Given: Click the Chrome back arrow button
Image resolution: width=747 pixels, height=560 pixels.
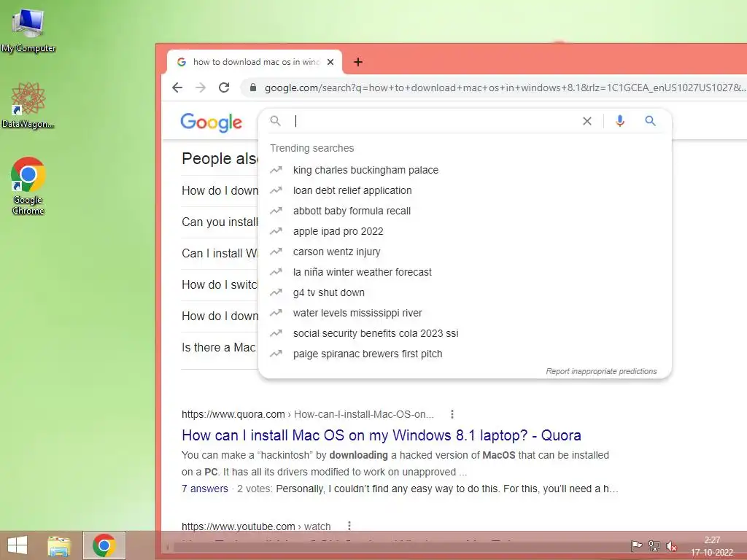Looking at the screenshot, I should coord(177,87).
